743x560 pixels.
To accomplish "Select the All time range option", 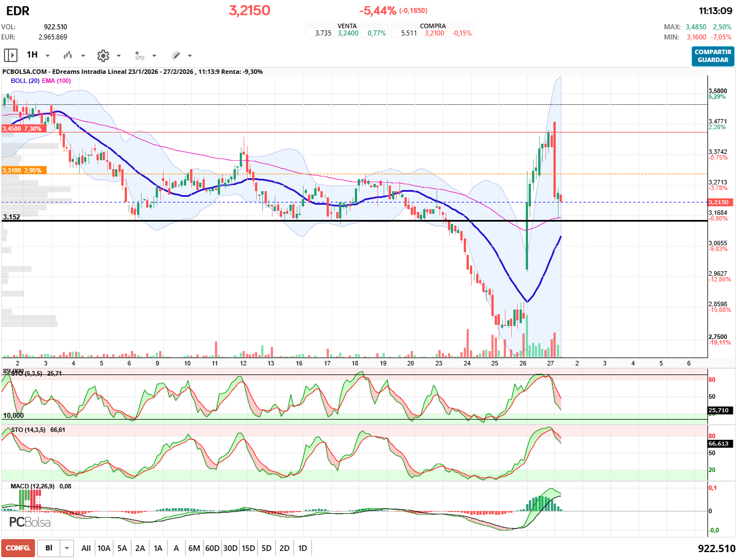I will (86, 548).
